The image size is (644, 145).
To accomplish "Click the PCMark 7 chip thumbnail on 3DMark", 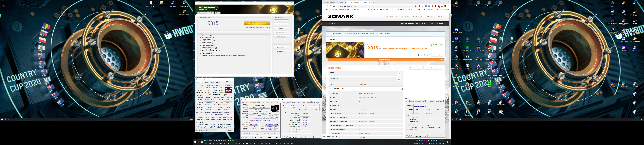I will point(345,50).
